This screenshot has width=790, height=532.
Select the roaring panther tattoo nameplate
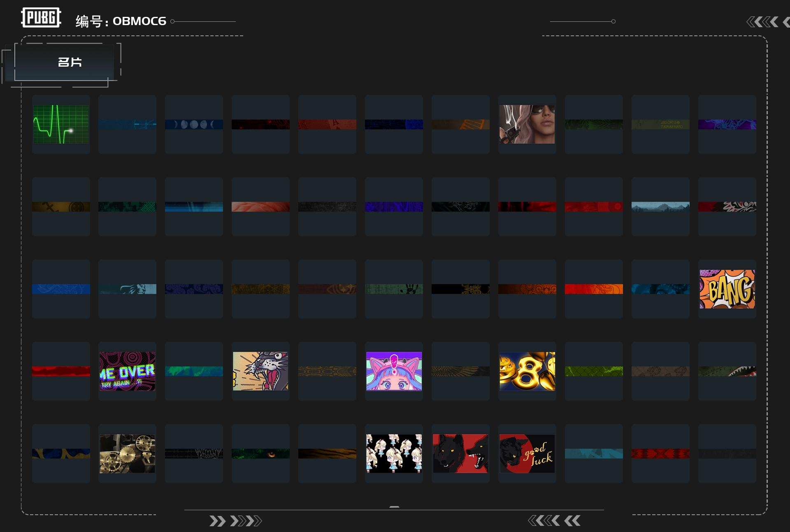point(260,371)
